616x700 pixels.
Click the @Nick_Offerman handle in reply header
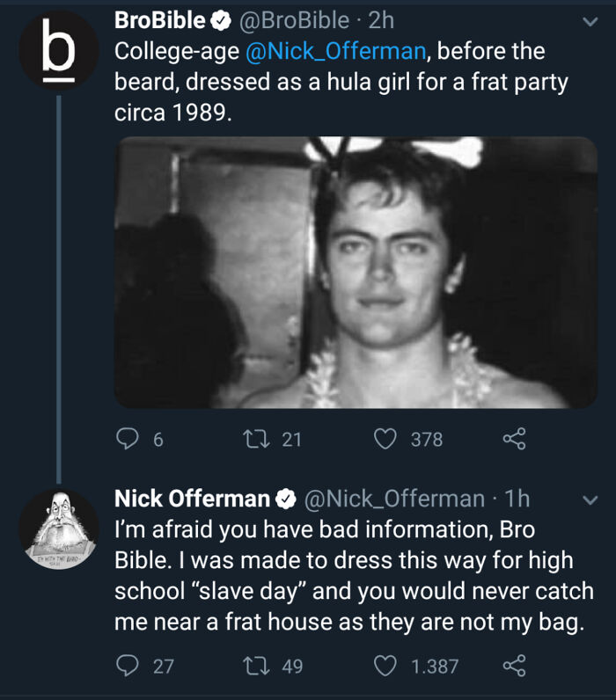click(x=393, y=499)
